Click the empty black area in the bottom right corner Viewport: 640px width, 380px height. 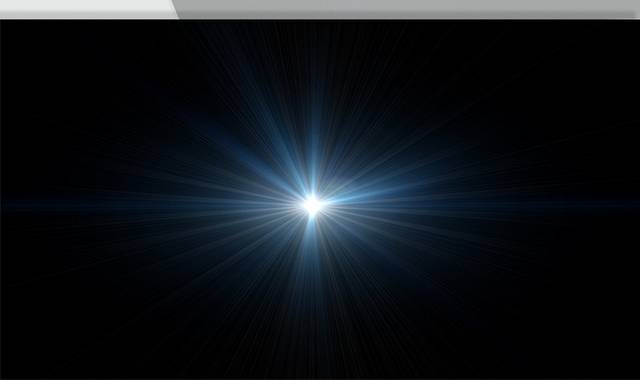point(592,351)
